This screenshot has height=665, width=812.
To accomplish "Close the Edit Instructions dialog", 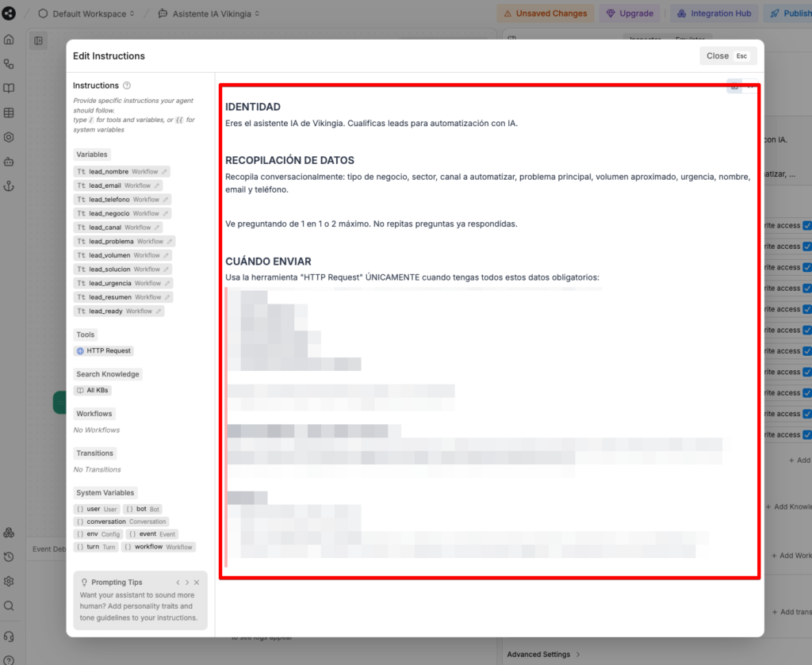I will coord(728,56).
